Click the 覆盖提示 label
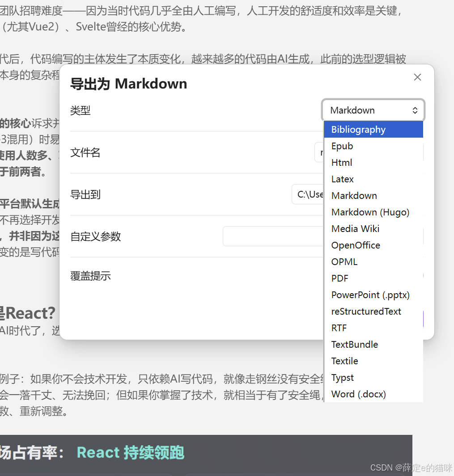Viewport: 454px width, 476px height. 90,276
